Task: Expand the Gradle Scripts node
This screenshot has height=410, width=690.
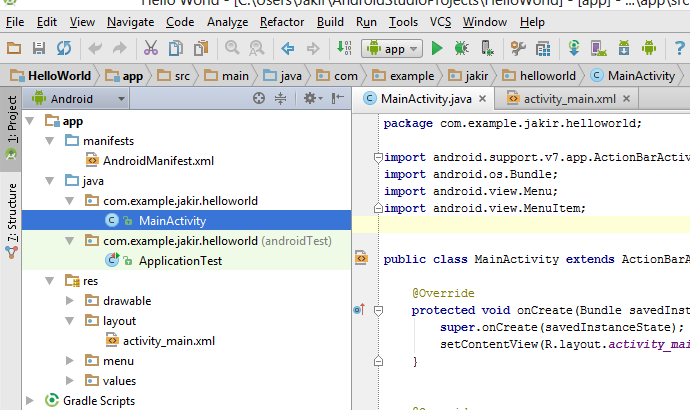Action: point(31,400)
